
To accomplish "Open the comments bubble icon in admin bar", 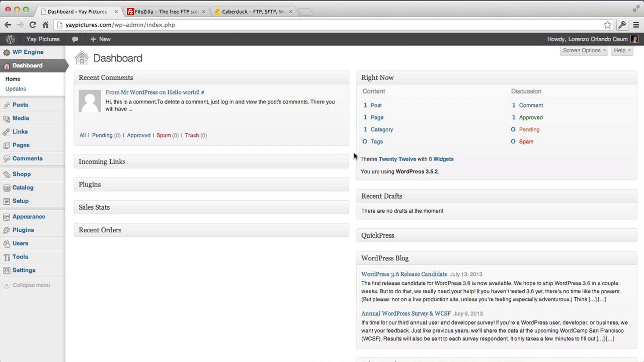I will [75, 39].
